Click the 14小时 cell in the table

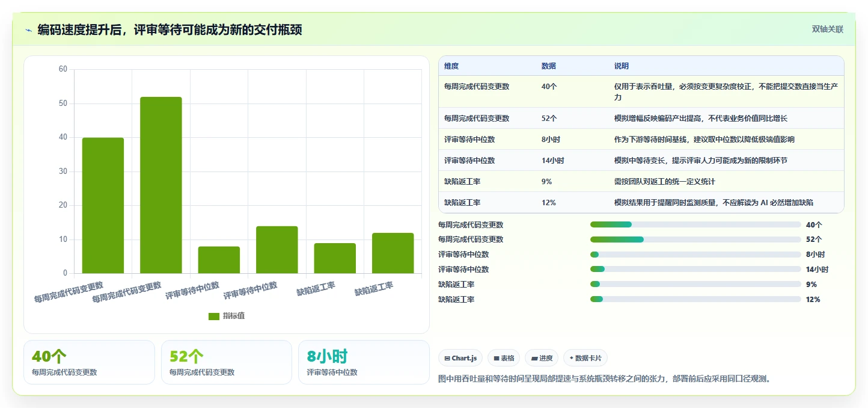click(x=553, y=161)
